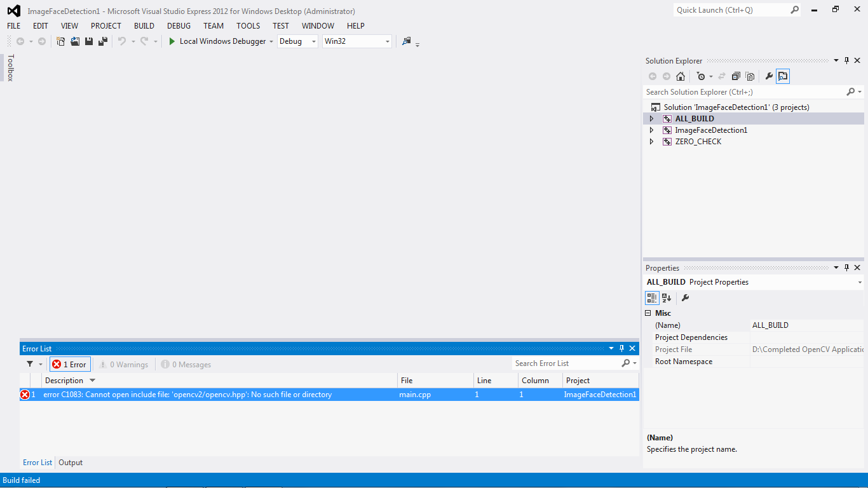Image resolution: width=868 pixels, height=488 pixels.
Task: Pin the Properties panel (auto hide)
Action: click(x=846, y=268)
